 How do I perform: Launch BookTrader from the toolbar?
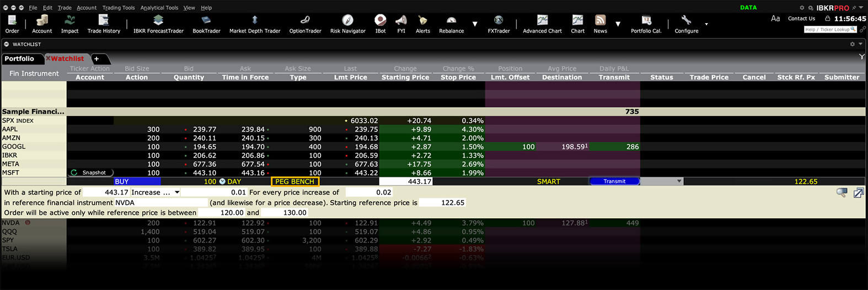tap(206, 24)
